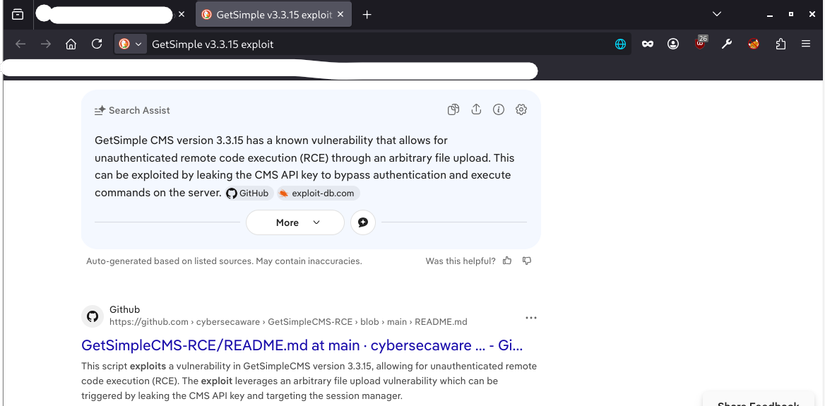The width and height of the screenshot is (825, 406).
Task: Open the chat bubble icon next to More
Action: click(x=363, y=222)
